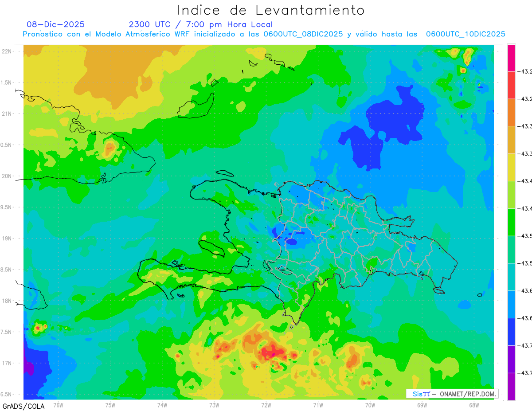Image resolution: width=532 pixels, height=411 pixels.
Task: Click the "20N" latitude label
Action: (x=7, y=176)
